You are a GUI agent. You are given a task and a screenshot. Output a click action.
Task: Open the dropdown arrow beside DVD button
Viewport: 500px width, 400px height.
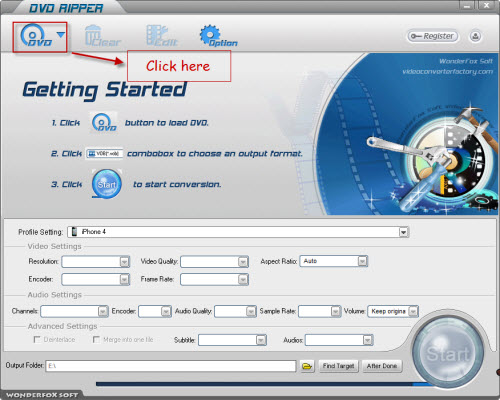click(x=61, y=35)
